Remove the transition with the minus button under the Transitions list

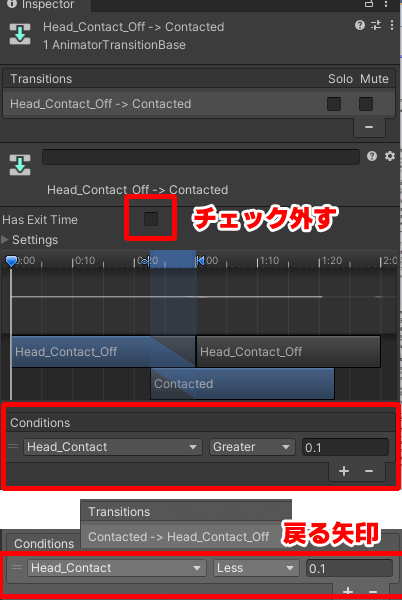click(369, 127)
